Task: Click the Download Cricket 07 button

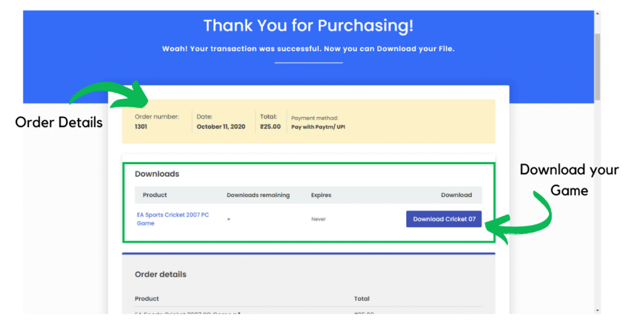Action: click(444, 219)
